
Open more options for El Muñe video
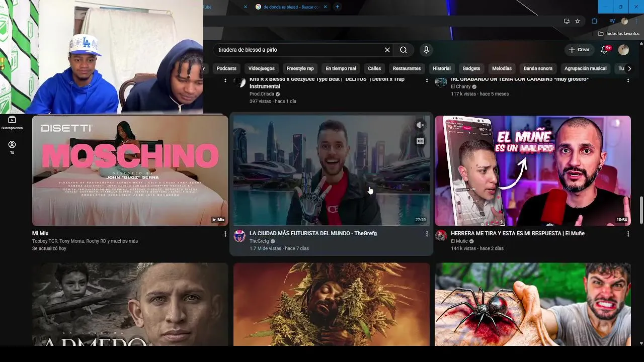tap(628, 234)
